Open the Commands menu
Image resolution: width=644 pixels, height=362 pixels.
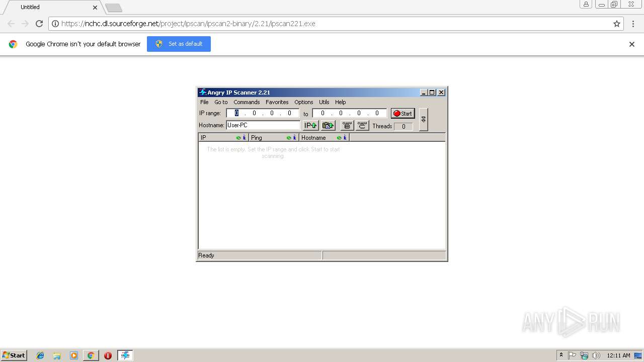coord(247,102)
